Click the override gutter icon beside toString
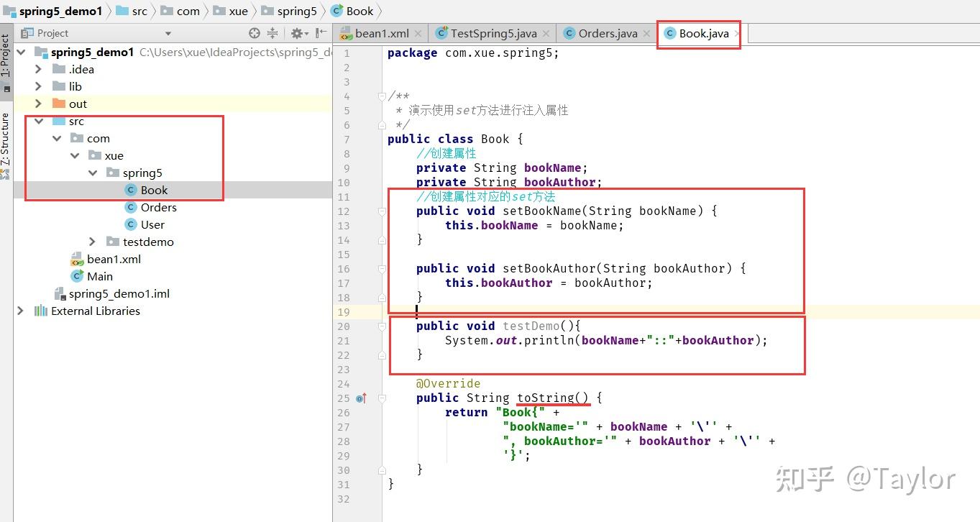The width and height of the screenshot is (980, 522). [362, 398]
